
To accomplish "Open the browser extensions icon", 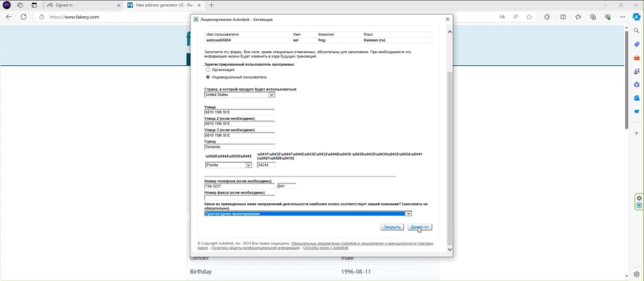I will [547, 17].
